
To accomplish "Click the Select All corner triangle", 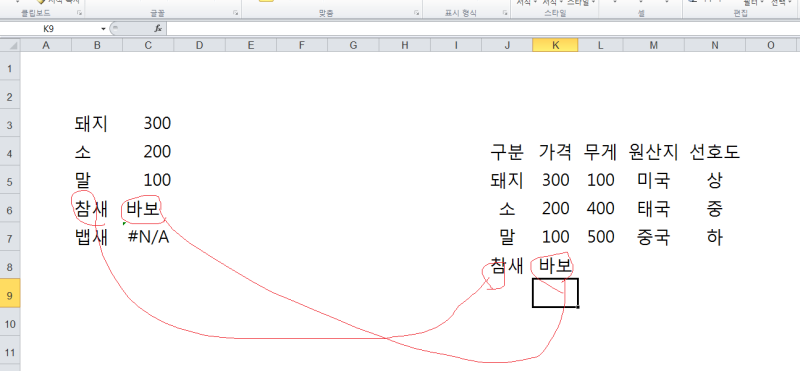I will pyautogui.click(x=10, y=45).
